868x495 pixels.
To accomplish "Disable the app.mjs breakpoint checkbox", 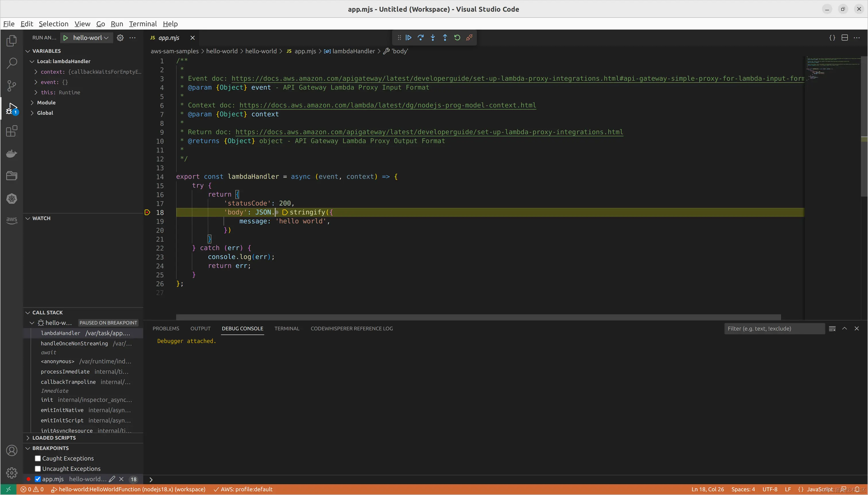I will point(38,479).
